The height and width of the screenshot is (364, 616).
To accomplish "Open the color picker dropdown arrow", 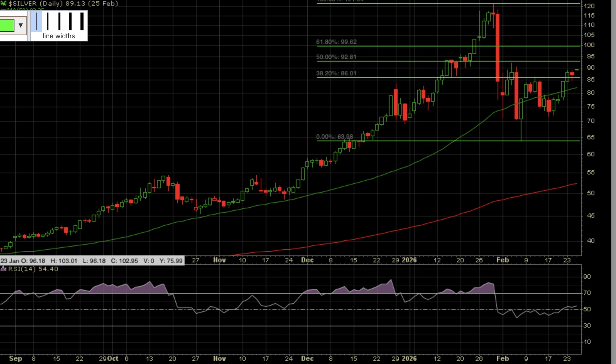I will coord(21,25).
